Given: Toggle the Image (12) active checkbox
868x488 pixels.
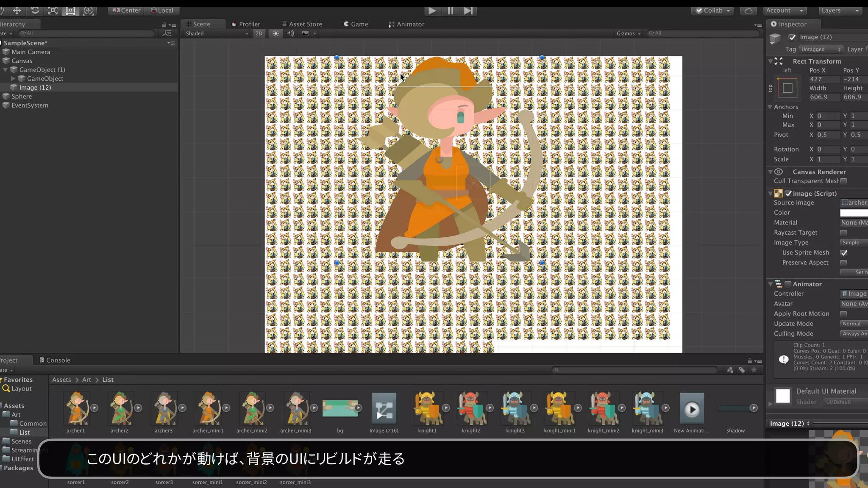Looking at the screenshot, I should (x=792, y=37).
